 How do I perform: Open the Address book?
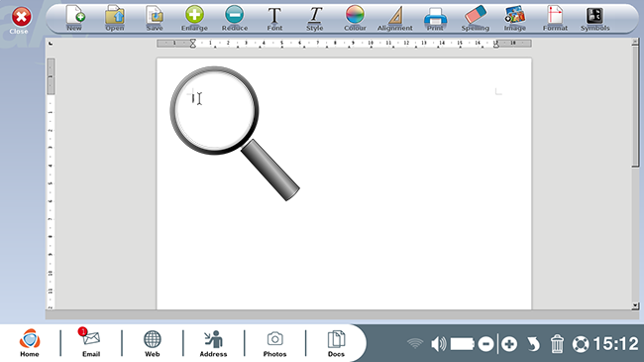point(213,343)
